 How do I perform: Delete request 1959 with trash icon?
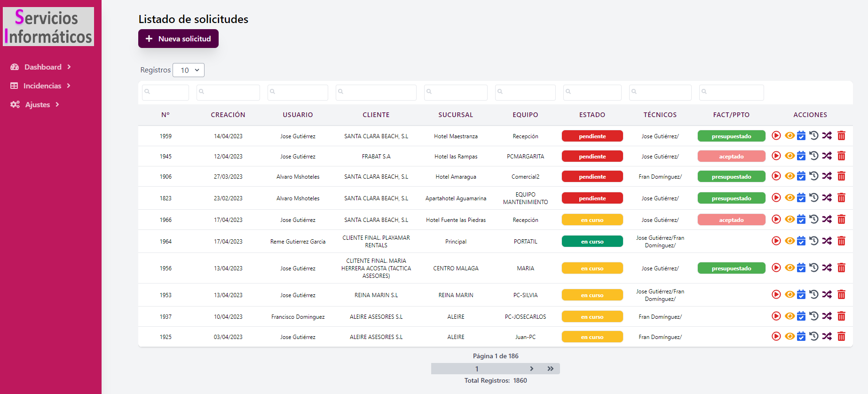coord(842,136)
